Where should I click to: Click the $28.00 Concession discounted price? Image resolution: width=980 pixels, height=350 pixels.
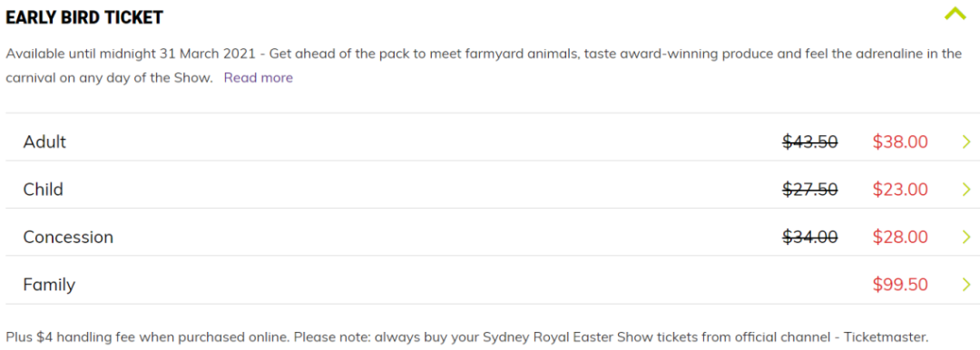[x=900, y=237]
